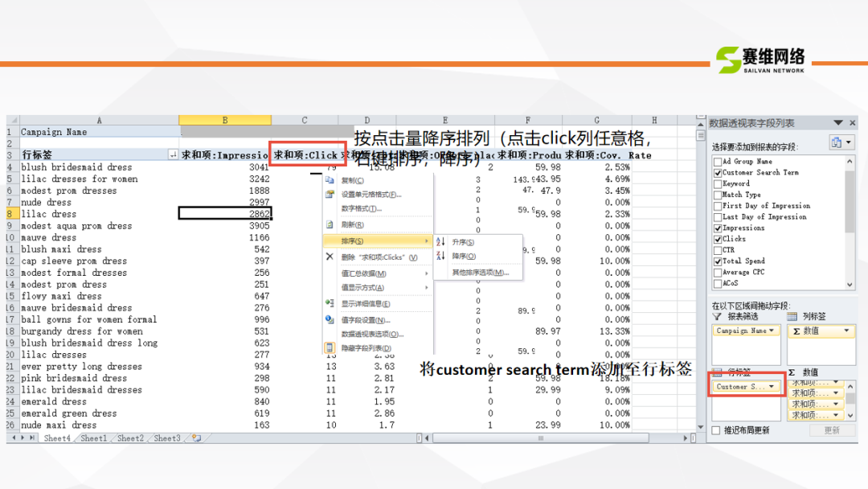Click the value field settings (值字段设置) icon
Screen dimensions: 868x489
[x=330, y=319]
